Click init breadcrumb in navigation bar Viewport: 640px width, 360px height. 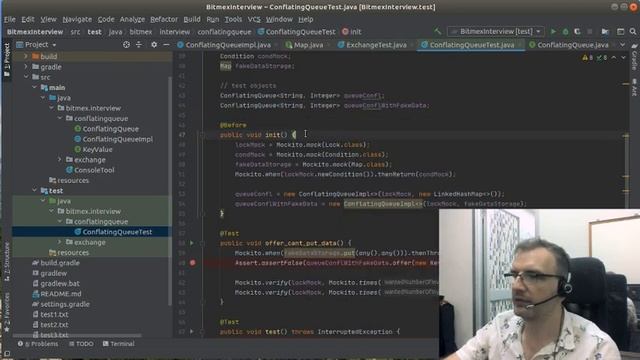[x=352, y=31]
